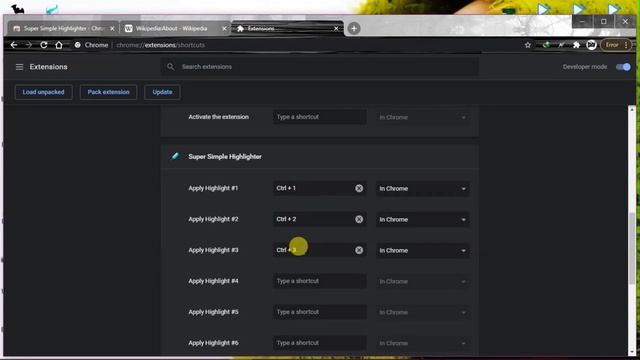Viewport: 640px width, 360px height.
Task: Reload the page with refresh icon
Action: pos(44,45)
